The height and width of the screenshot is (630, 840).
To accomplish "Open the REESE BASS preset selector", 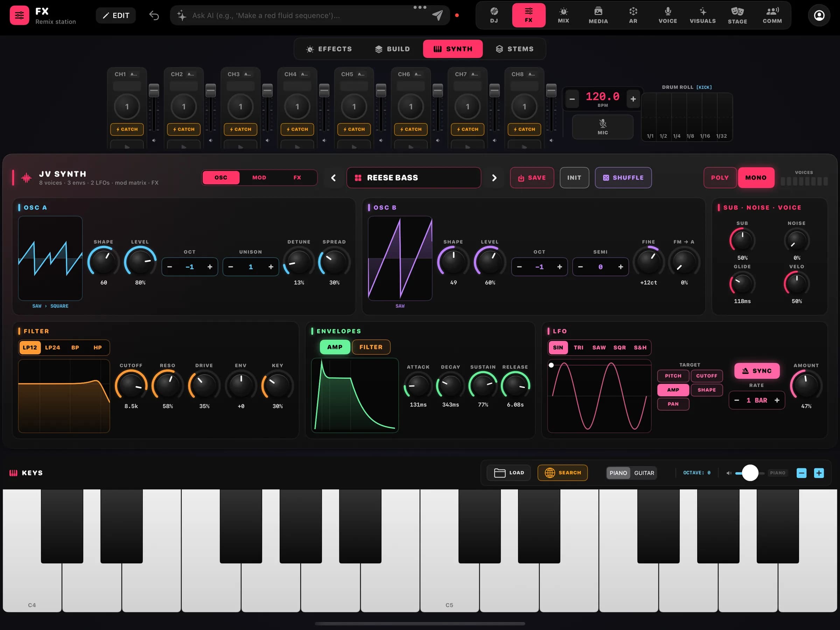I will tap(414, 178).
